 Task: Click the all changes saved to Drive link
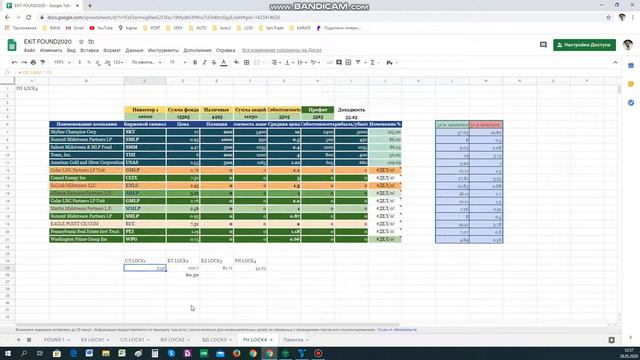coord(282,50)
